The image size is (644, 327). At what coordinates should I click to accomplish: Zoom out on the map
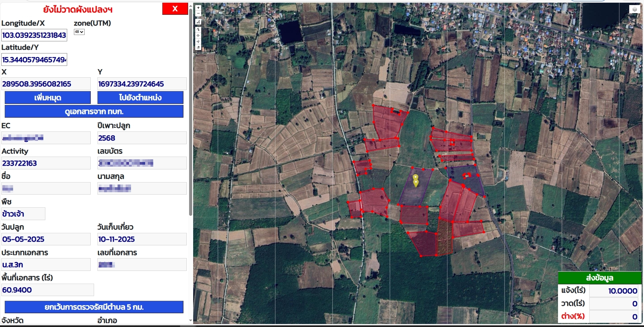(x=198, y=13)
